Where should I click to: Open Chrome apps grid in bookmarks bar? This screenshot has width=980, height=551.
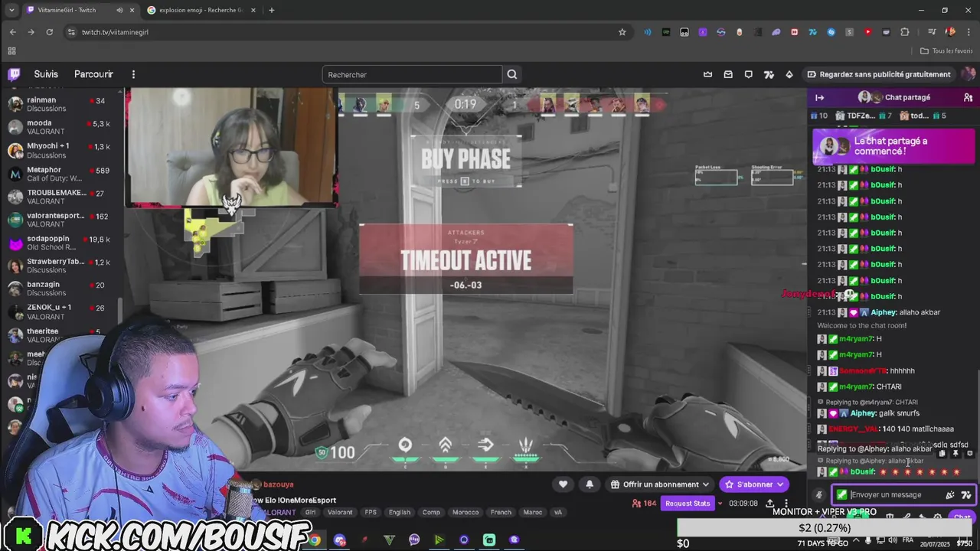(11, 51)
